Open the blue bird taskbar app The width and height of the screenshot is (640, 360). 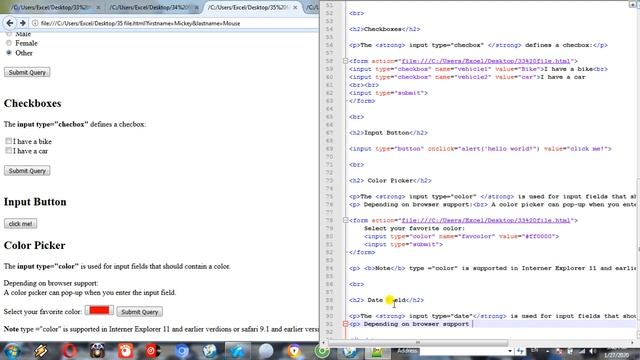point(238,351)
